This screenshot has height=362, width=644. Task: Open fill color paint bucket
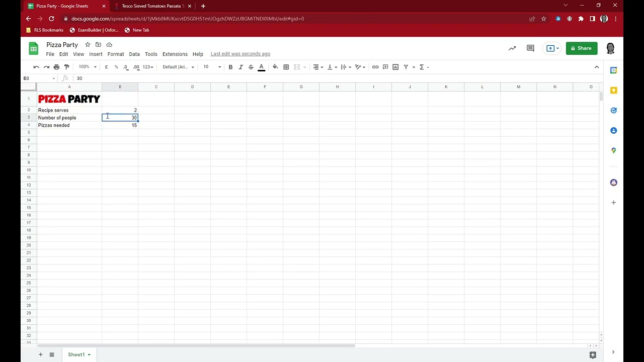click(x=275, y=67)
